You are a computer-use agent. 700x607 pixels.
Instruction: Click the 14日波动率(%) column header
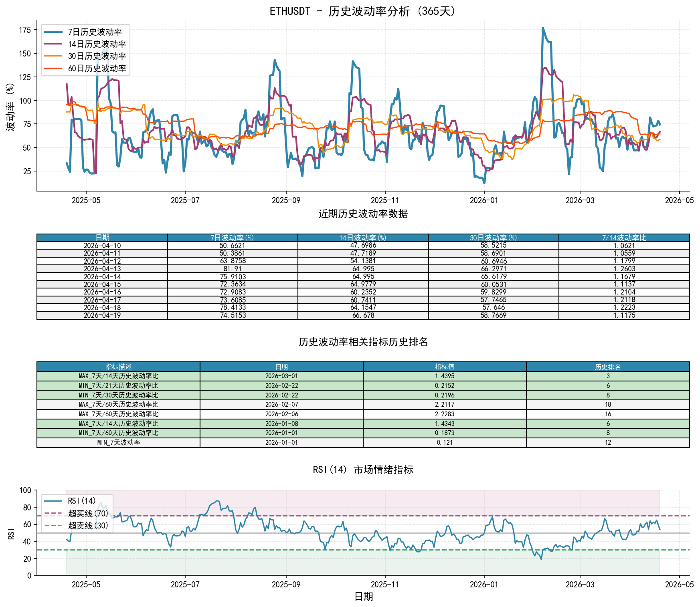(363, 238)
